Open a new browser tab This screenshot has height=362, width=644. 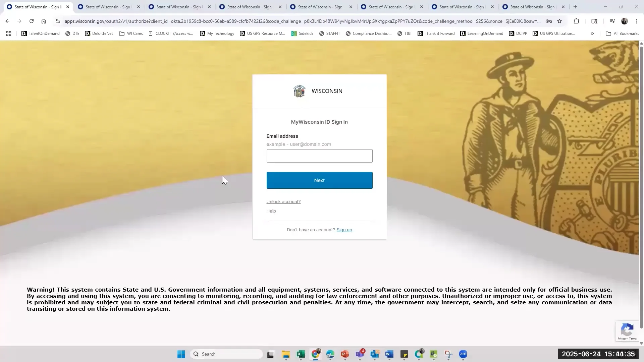575,7
